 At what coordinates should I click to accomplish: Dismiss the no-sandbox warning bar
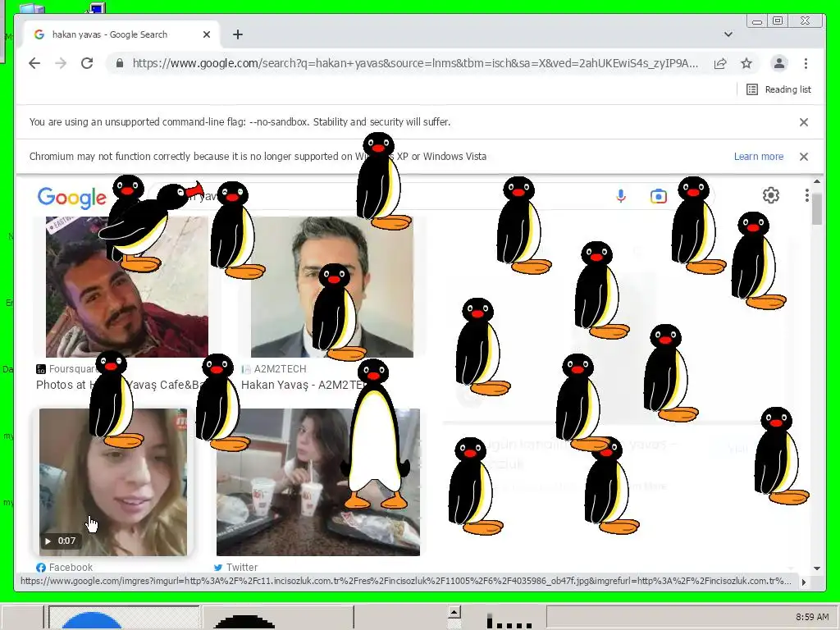click(x=804, y=122)
